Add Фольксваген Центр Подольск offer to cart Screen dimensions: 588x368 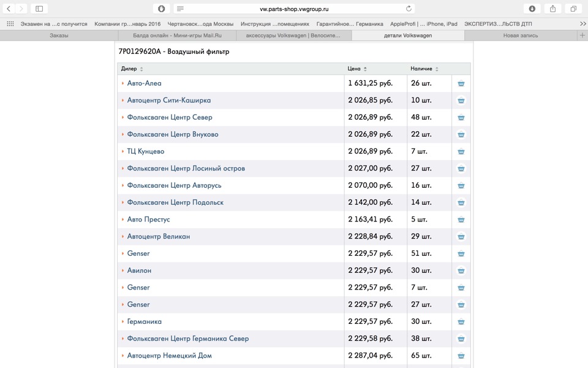click(461, 202)
